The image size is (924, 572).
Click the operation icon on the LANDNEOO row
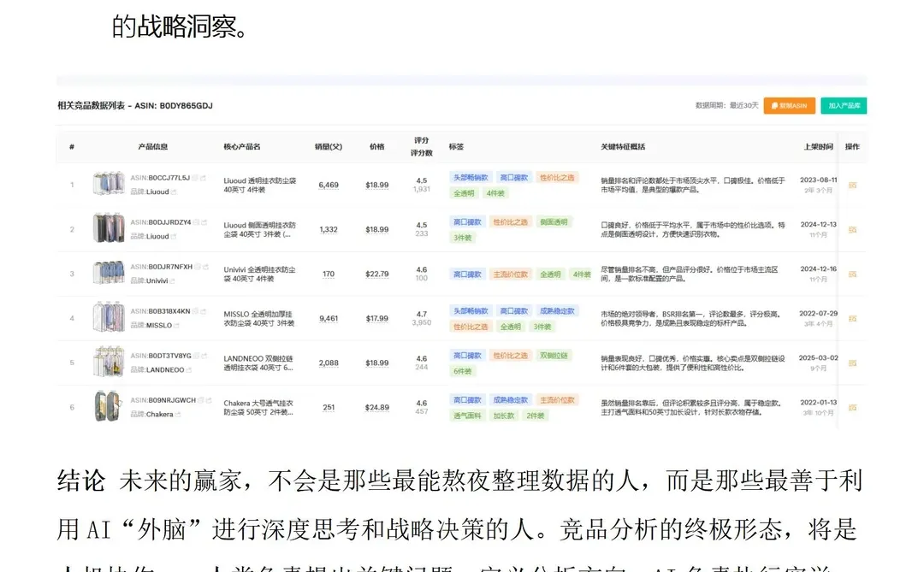point(853,361)
